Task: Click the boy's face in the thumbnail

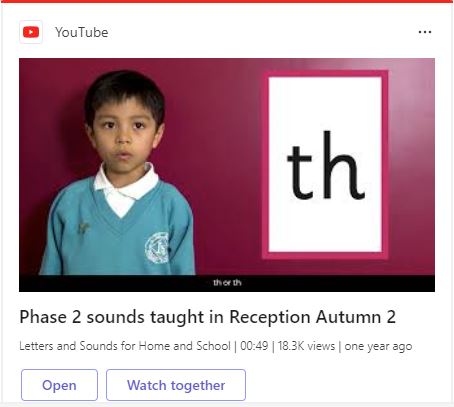Action: tap(125, 132)
